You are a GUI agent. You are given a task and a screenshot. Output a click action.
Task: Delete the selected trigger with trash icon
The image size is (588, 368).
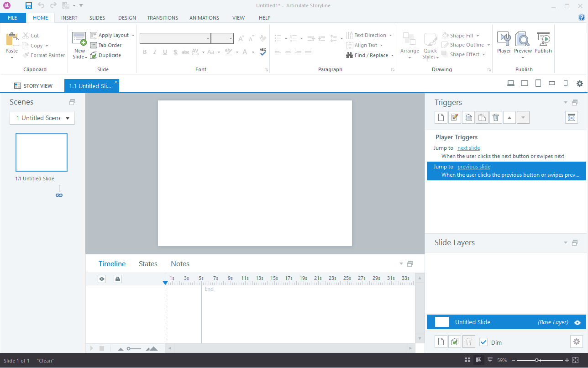(496, 118)
